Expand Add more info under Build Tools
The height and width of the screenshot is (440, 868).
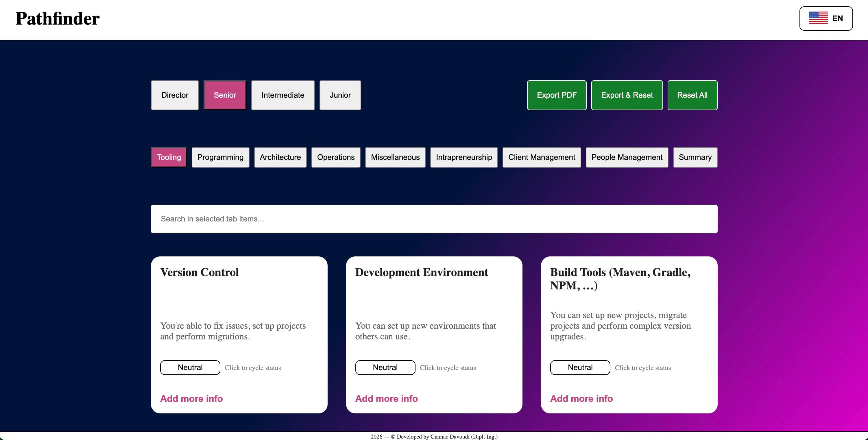581,399
